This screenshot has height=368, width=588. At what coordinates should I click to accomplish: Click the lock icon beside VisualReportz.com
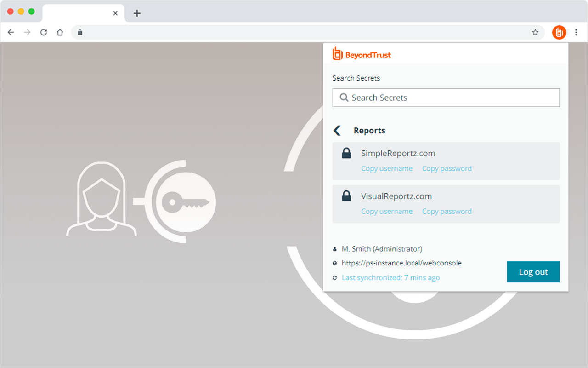coord(347,196)
